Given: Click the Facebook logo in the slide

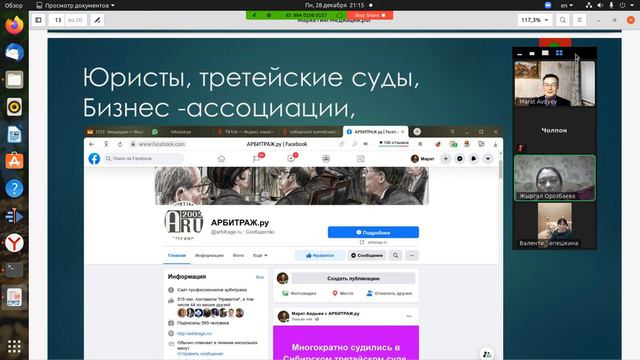Looking at the screenshot, I should [94, 158].
